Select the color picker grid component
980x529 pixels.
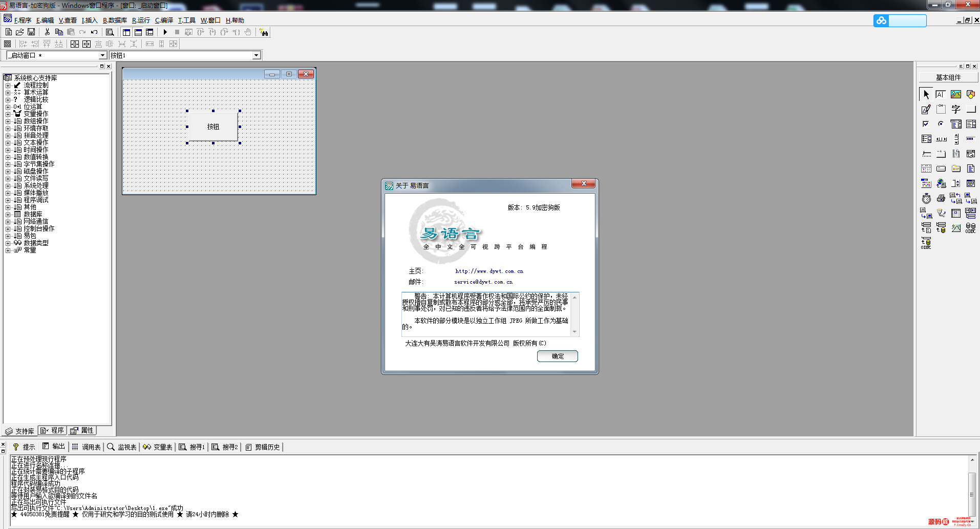pos(926,183)
